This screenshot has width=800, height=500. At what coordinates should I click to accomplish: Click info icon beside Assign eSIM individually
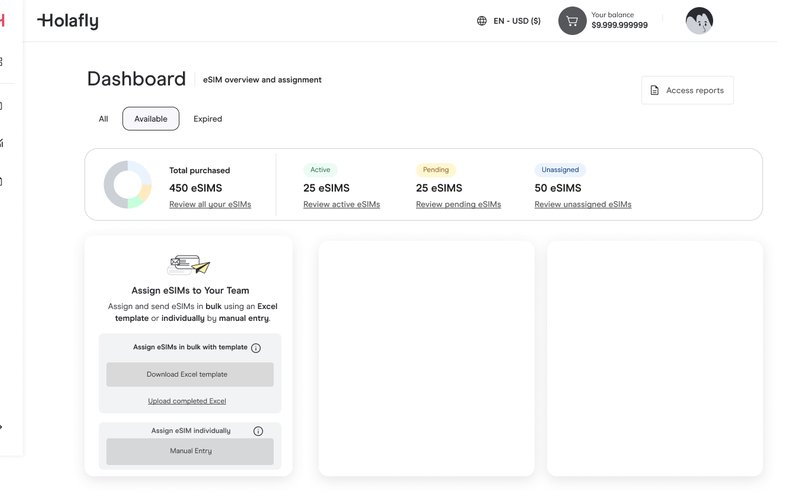click(x=258, y=431)
